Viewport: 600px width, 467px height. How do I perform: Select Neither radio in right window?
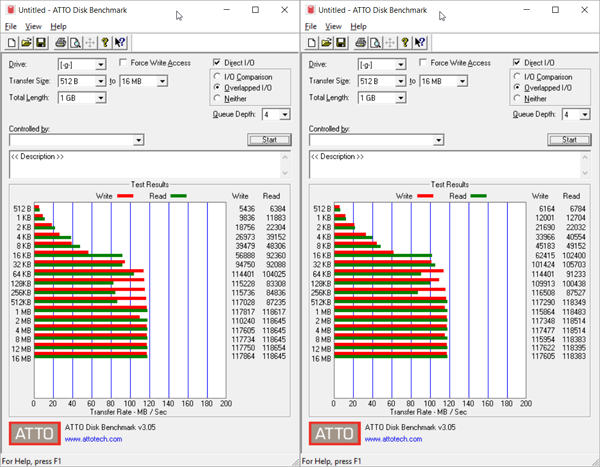click(517, 98)
